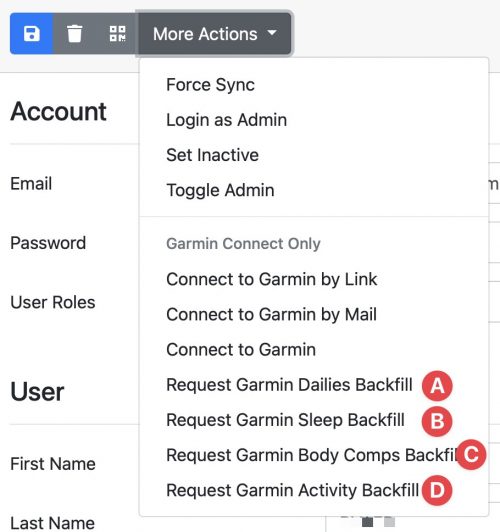Click the red B marker badge
The image size is (500, 532).
coord(437,421)
